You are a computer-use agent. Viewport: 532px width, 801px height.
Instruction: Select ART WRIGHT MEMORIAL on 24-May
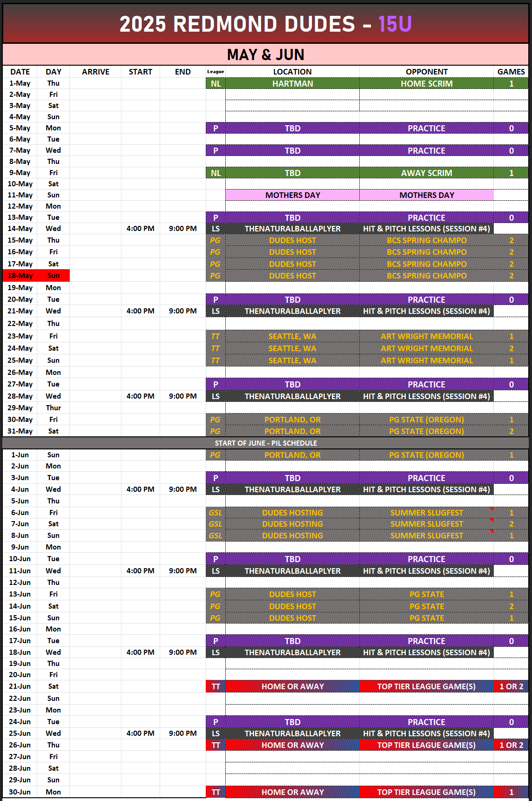[426, 348]
